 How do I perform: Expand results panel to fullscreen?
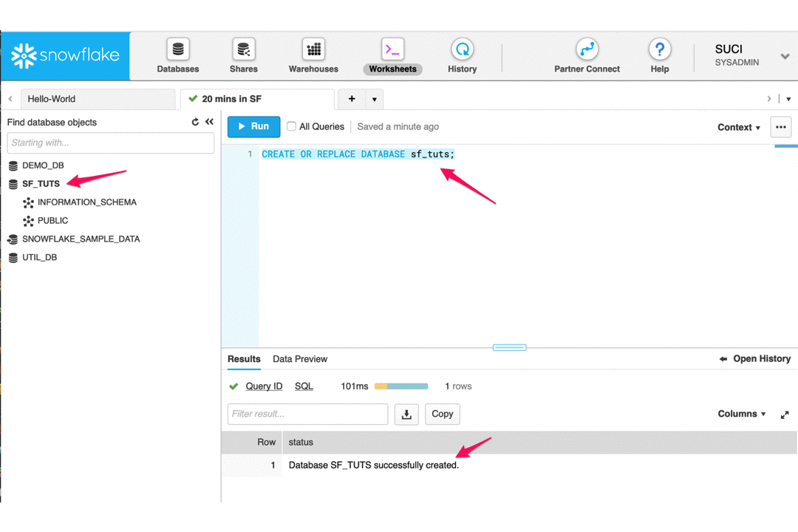click(x=785, y=414)
